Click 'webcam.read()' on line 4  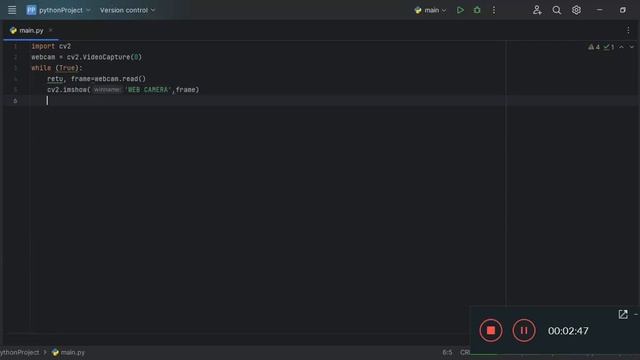click(x=120, y=79)
